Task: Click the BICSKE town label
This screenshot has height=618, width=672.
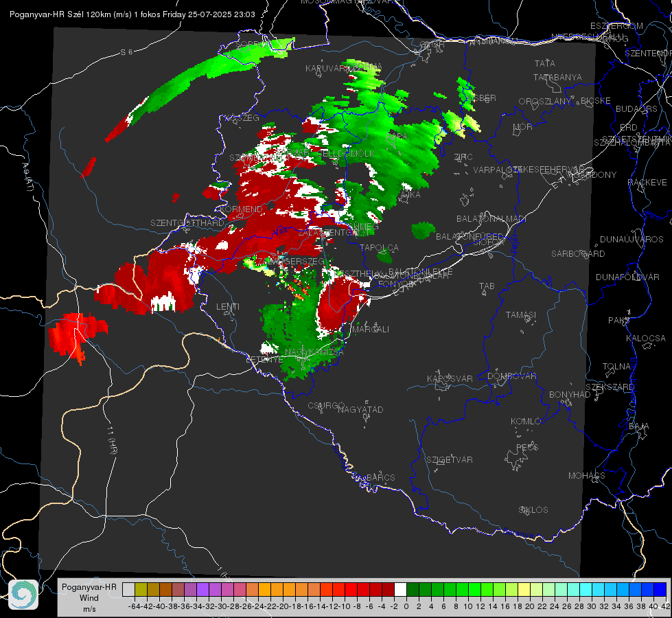Action: [596, 101]
